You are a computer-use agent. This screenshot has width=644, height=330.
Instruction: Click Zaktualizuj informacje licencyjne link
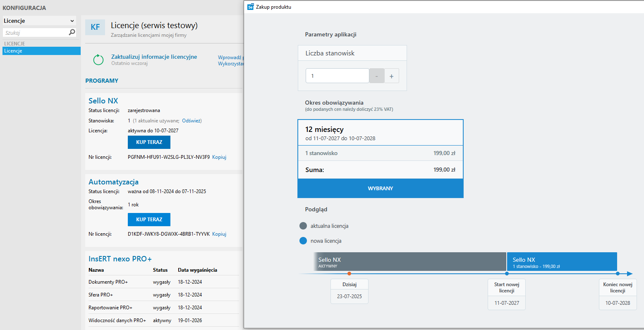point(154,57)
